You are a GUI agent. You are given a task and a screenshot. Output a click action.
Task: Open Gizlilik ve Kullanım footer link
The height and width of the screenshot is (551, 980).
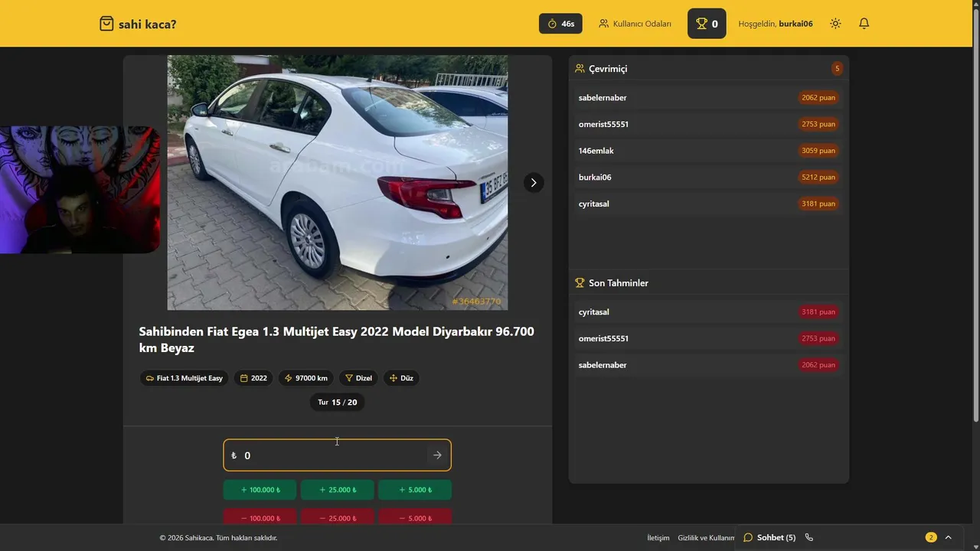706,538
